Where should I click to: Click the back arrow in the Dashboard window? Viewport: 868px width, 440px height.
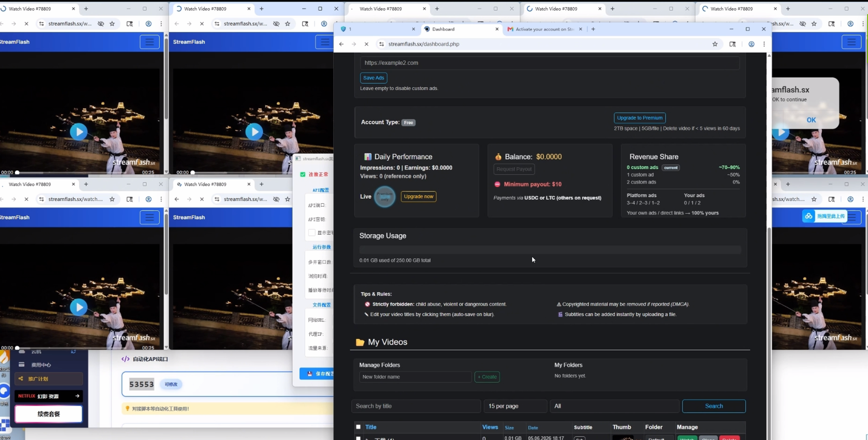tap(341, 44)
